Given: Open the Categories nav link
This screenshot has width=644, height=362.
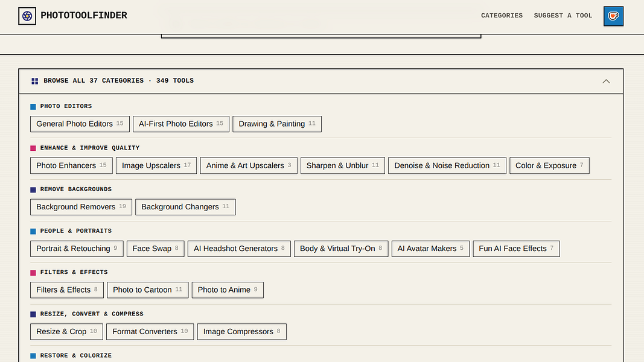Looking at the screenshot, I should [502, 16].
